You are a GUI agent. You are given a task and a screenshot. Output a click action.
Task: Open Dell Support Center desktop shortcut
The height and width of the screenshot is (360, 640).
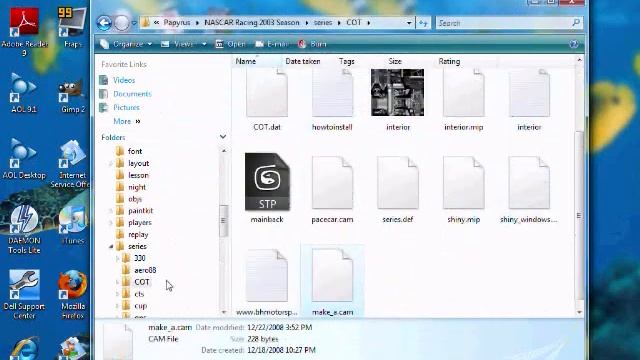pyautogui.click(x=24, y=295)
